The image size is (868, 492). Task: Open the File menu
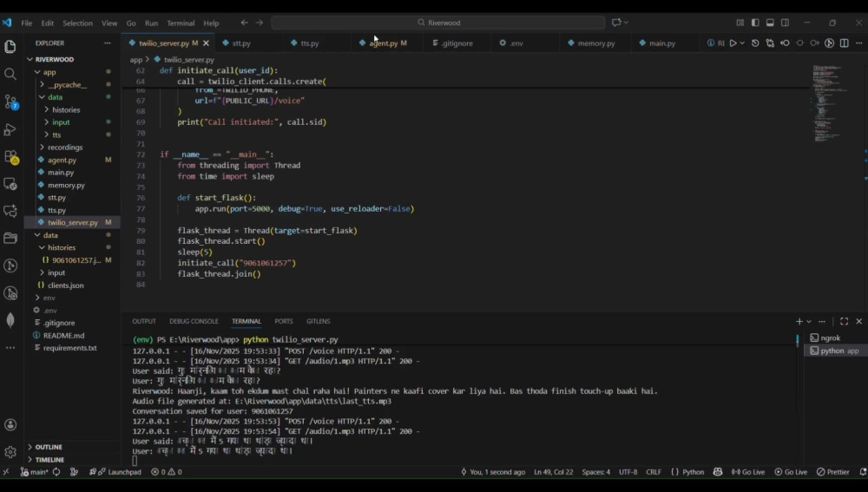point(27,23)
